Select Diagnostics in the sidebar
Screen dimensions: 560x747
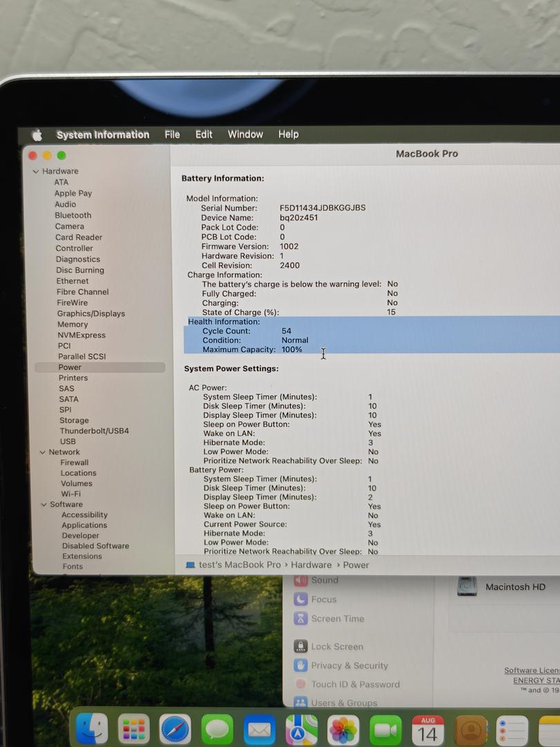[x=77, y=259]
